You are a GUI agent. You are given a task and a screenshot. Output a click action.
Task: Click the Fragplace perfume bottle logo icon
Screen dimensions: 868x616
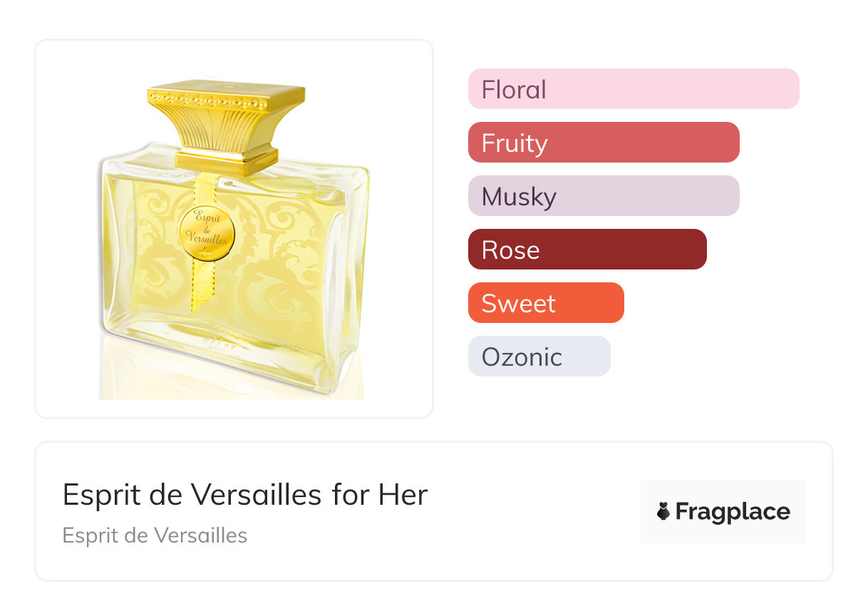[x=664, y=512]
